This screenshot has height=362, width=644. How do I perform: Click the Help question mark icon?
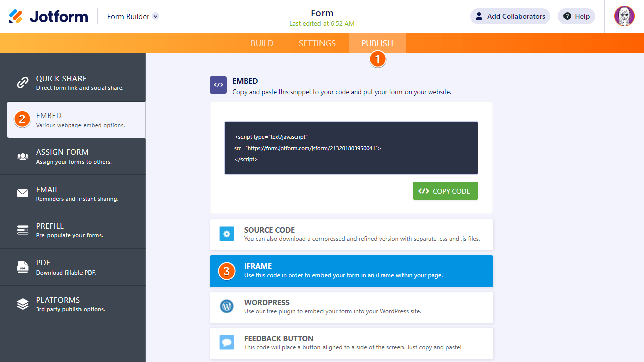point(568,16)
